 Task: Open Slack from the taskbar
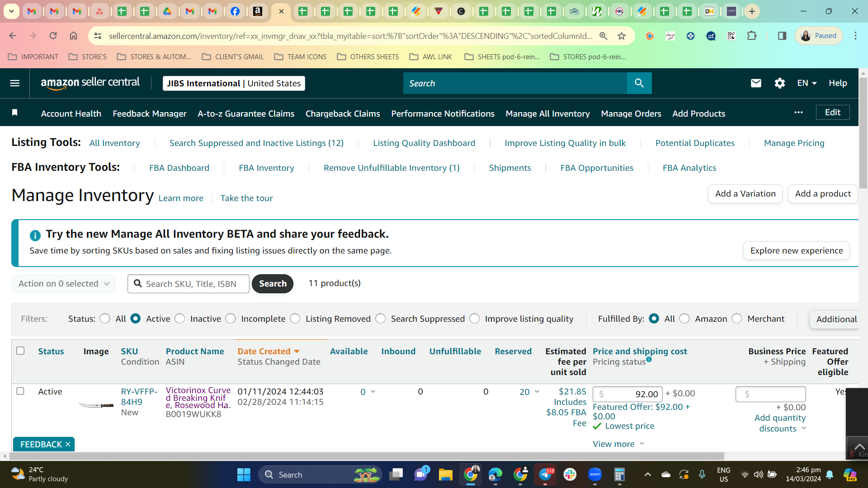[570, 474]
